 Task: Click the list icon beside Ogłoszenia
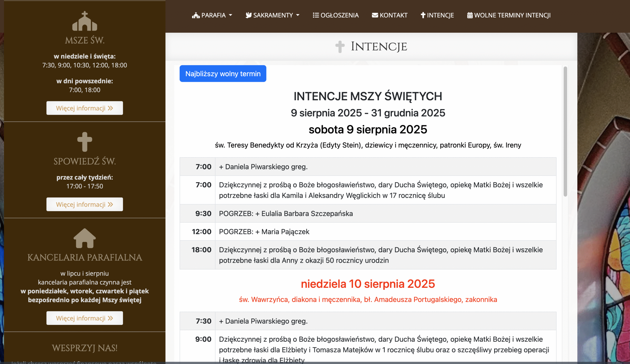(x=316, y=15)
